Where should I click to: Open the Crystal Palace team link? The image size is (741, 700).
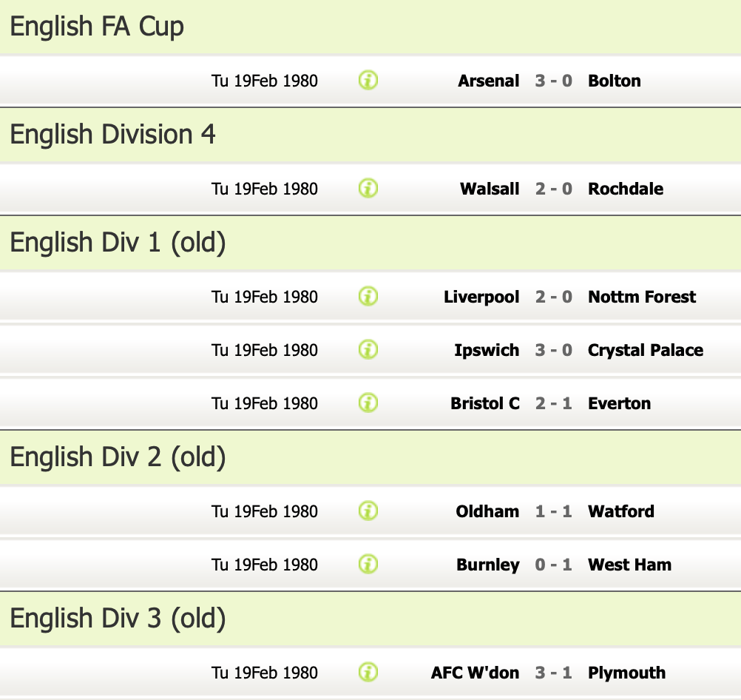[646, 350]
